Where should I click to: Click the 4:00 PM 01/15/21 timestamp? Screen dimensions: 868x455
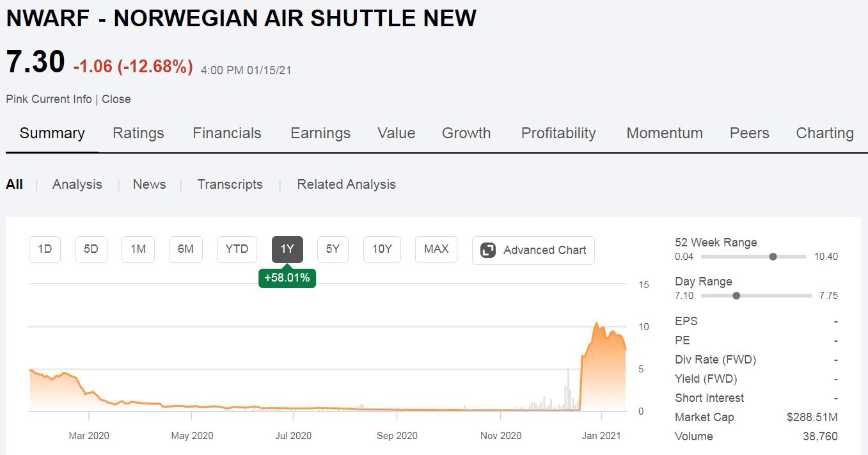[x=246, y=70]
